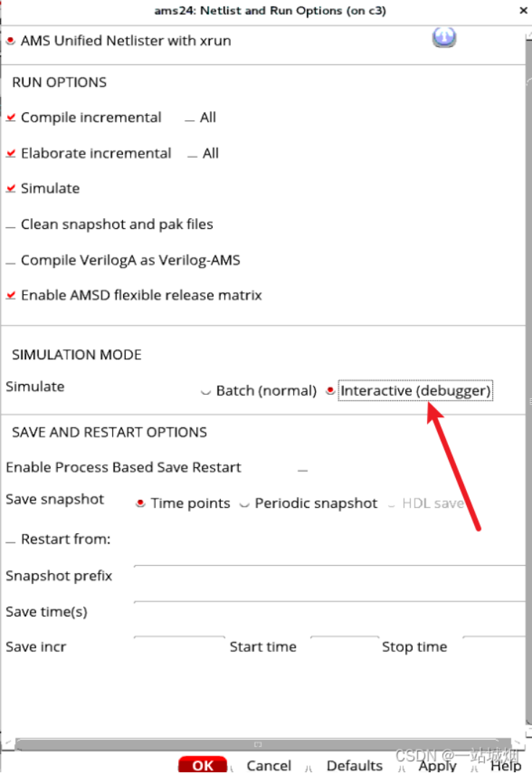Choose Periodic snapshot save option
The image size is (532, 773).
pos(245,504)
